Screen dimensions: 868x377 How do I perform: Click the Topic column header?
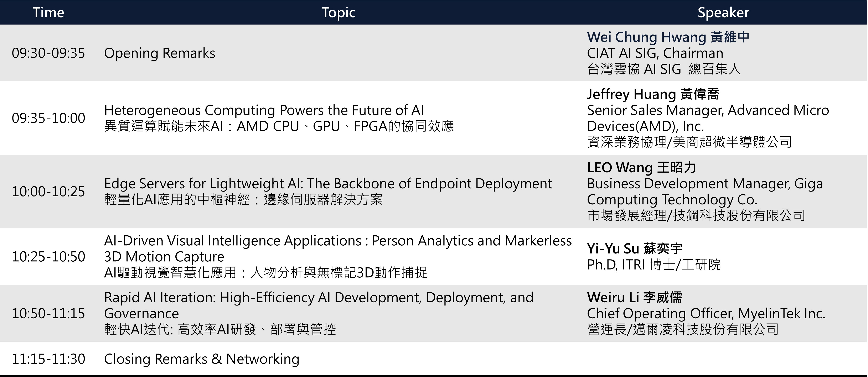click(338, 12)
